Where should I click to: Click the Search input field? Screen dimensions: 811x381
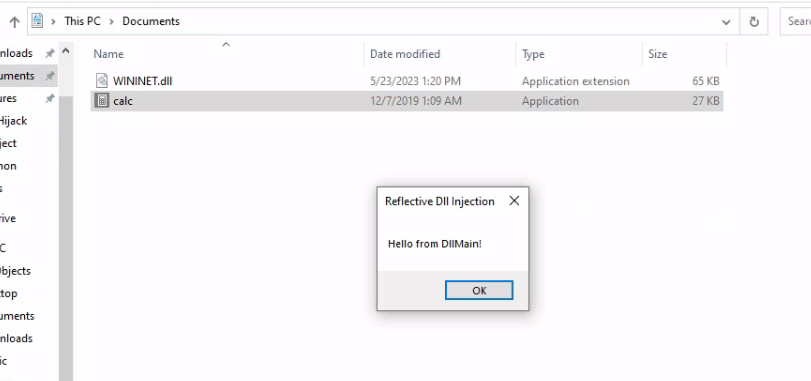[x=795, y=21]
